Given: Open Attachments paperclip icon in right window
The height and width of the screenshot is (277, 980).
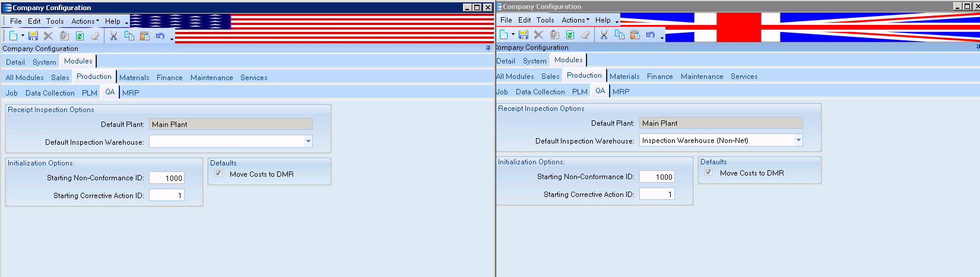Looking at the screenshot, I should (x=554, y=34).
